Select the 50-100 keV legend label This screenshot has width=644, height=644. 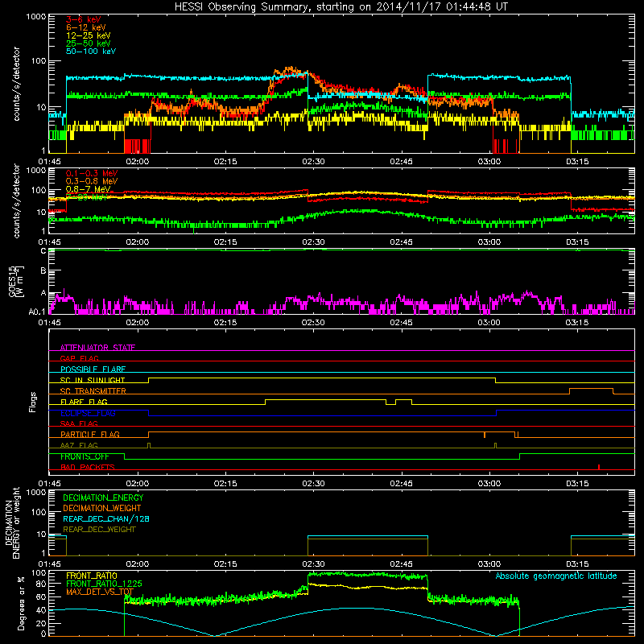point(90,52)
